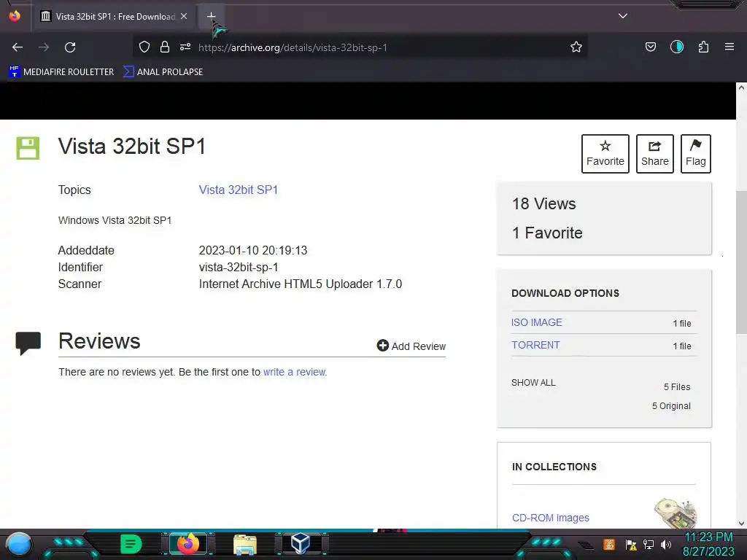747x560 pixels.
Task: Share this archive item
Action: click(x=654, y=154)
